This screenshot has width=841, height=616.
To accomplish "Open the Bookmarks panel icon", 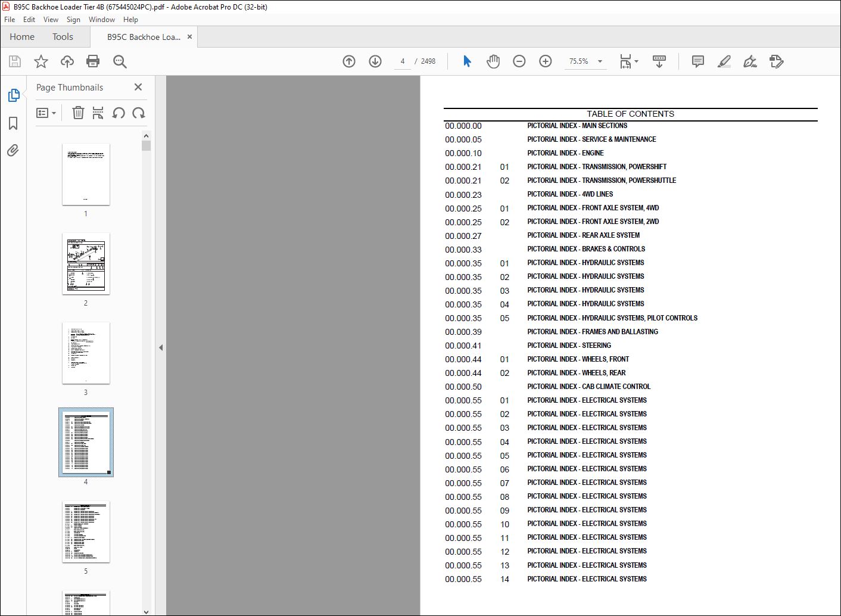I will coord(13,123).
